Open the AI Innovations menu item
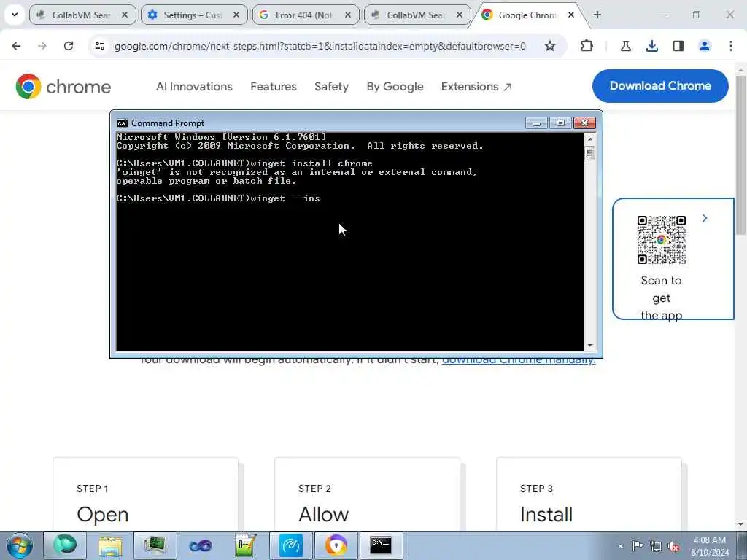The width and height of the screenshot is (747, 560). [x=194, y=86]
